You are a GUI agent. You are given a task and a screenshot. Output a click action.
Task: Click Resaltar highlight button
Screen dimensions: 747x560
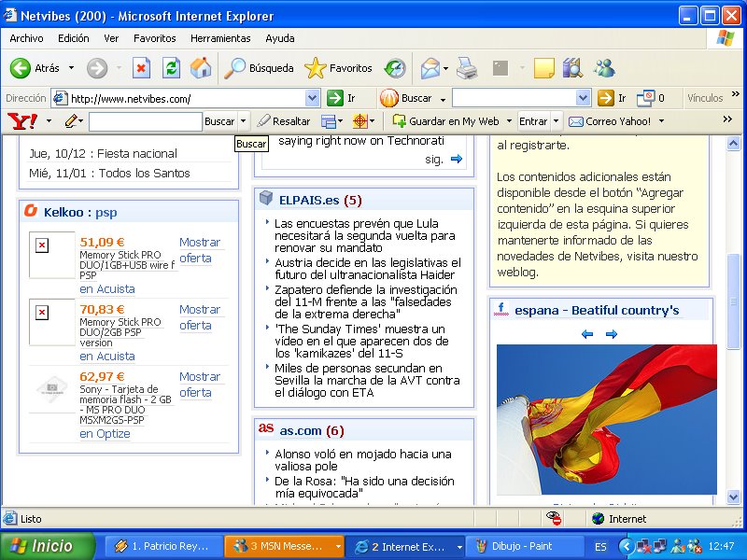[284, 121]
